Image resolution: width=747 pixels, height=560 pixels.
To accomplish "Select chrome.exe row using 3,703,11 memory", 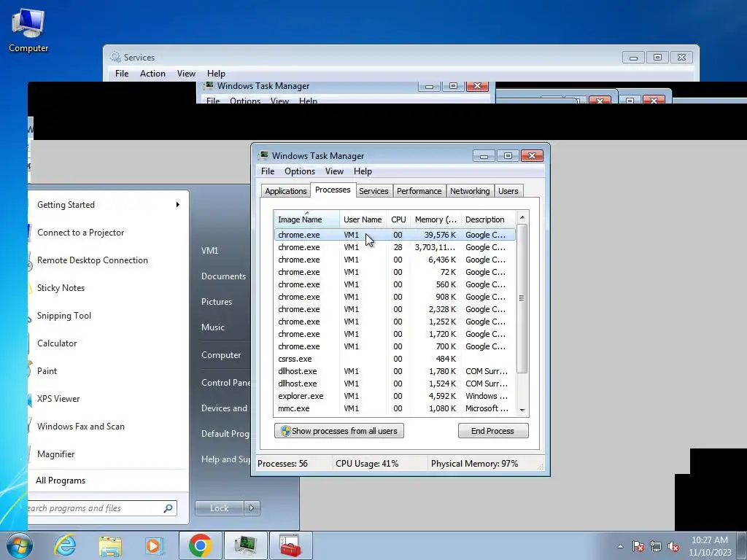I will tap(395, 247).
